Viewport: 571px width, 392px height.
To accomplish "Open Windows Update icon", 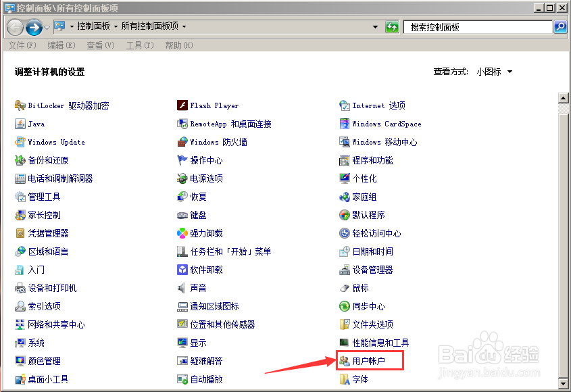I will [x=20, y=142].
